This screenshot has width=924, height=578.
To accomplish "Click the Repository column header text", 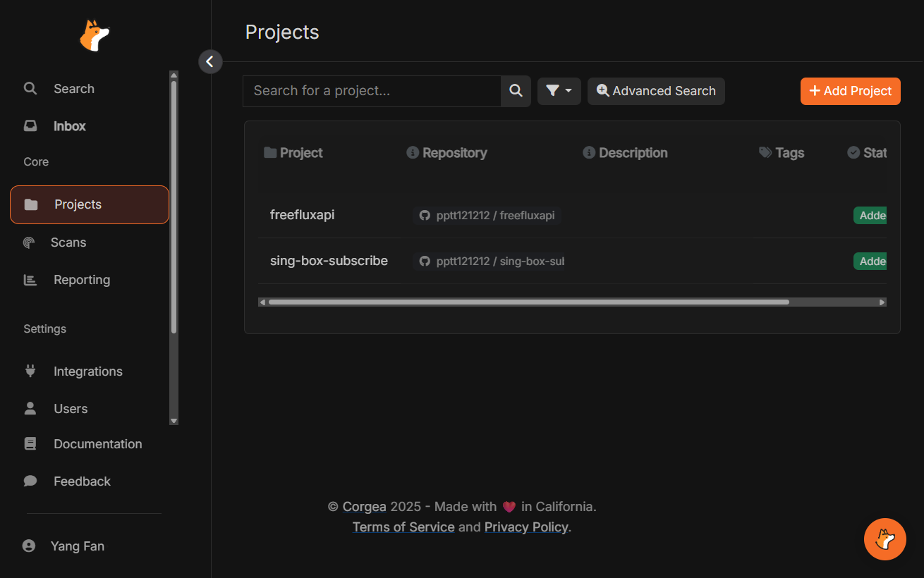I will point(455,153).
